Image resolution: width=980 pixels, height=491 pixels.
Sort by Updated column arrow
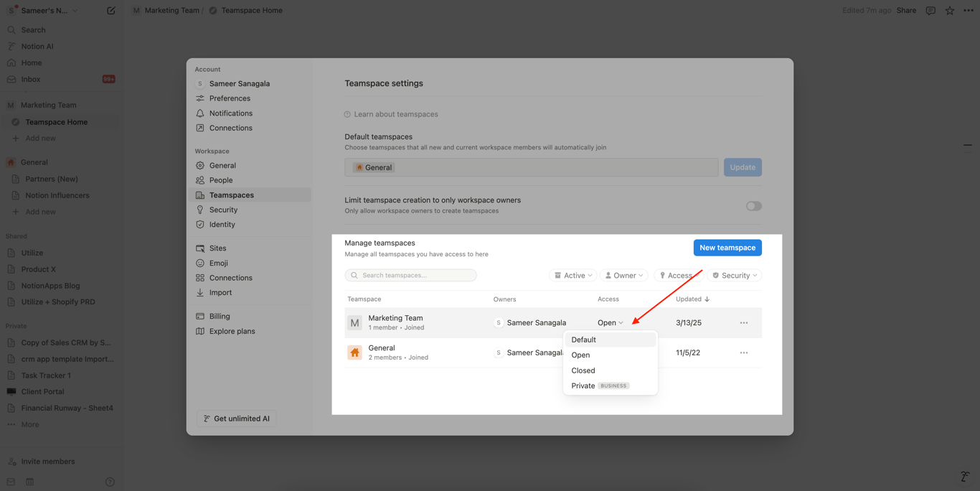coord(707,299)
